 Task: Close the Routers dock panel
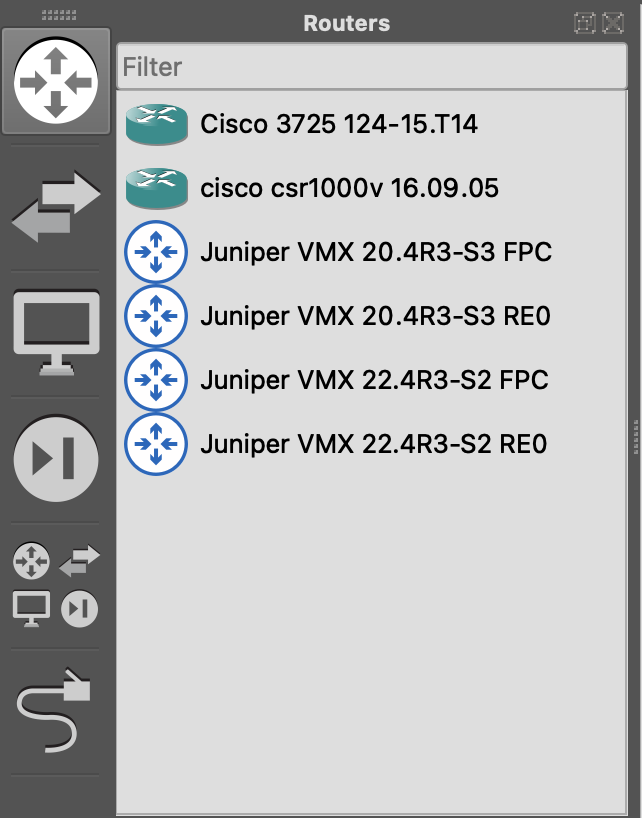click(x=613, y=22)
